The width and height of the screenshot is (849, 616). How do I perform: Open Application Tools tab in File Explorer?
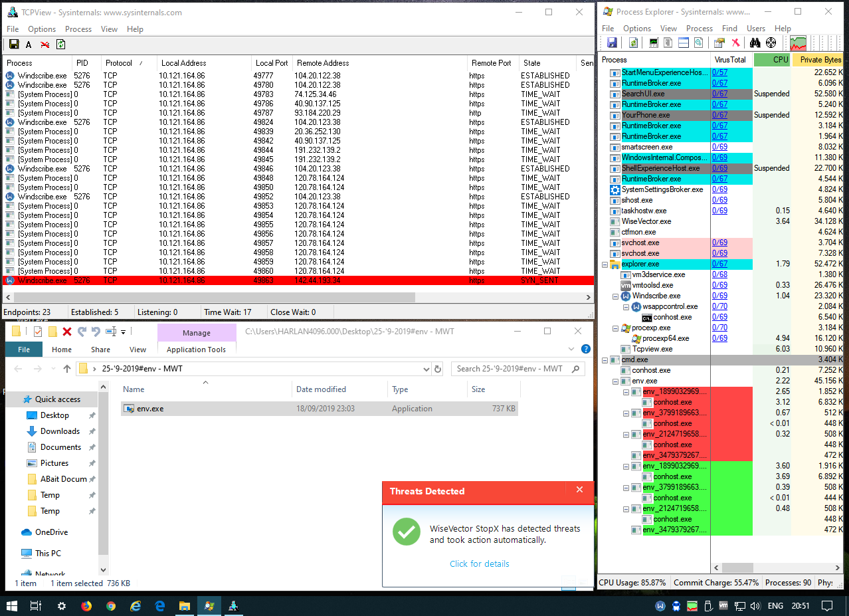tap(196, 350)
